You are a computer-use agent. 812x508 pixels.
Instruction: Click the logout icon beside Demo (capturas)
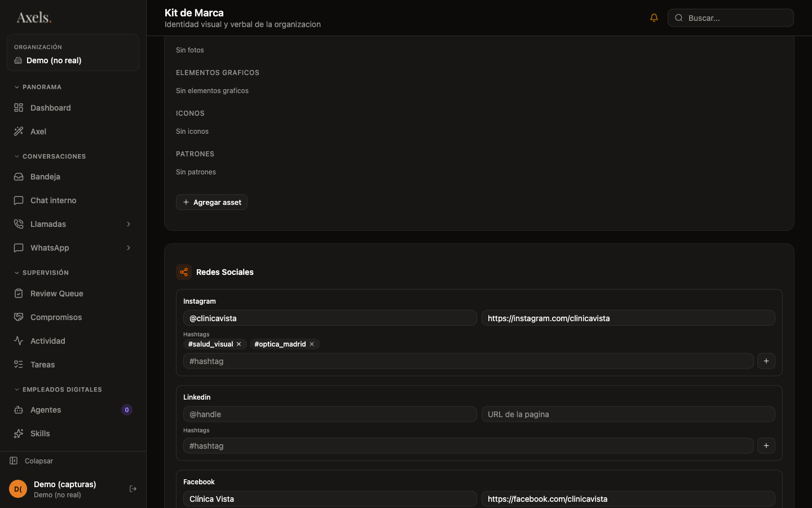[133, 489]
